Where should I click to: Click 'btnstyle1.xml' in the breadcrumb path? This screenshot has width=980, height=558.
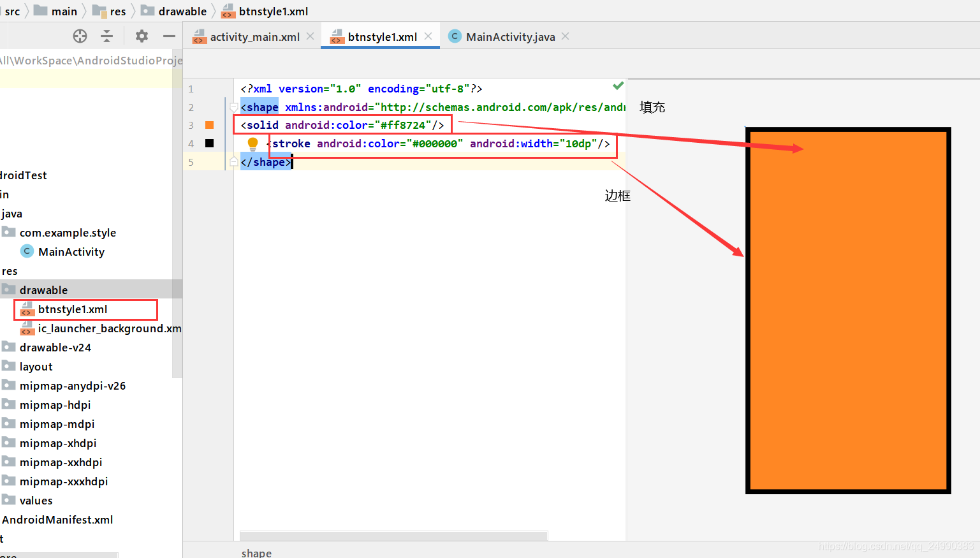pyautogui.click(x=273, y=11)
